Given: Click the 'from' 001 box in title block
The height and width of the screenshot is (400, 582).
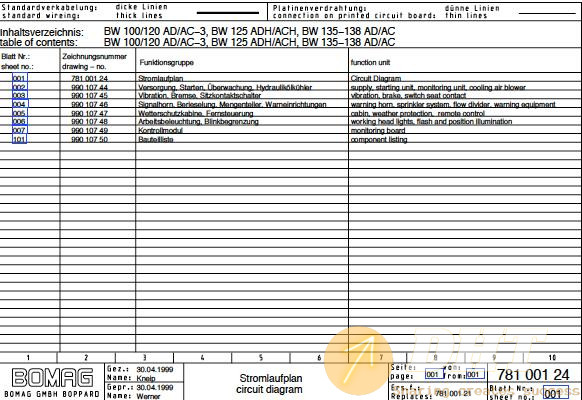Looking at the screenshot, I should pyautogui.click(x=475, y=374).
